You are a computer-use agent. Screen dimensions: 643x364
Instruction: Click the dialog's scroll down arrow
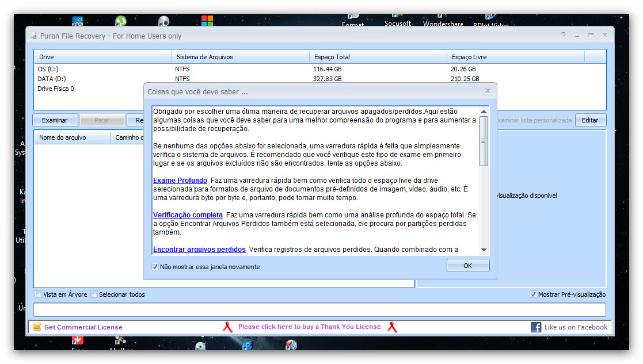(484, 250)
